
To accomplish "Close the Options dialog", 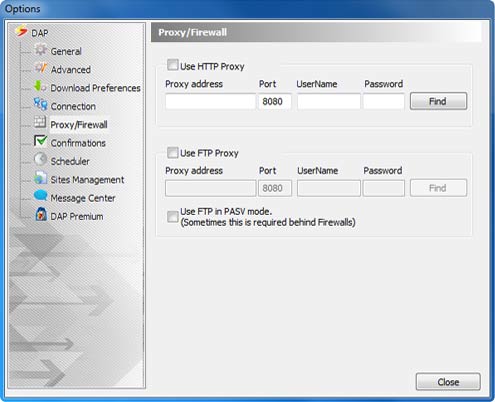I will (x=448, y=382).
